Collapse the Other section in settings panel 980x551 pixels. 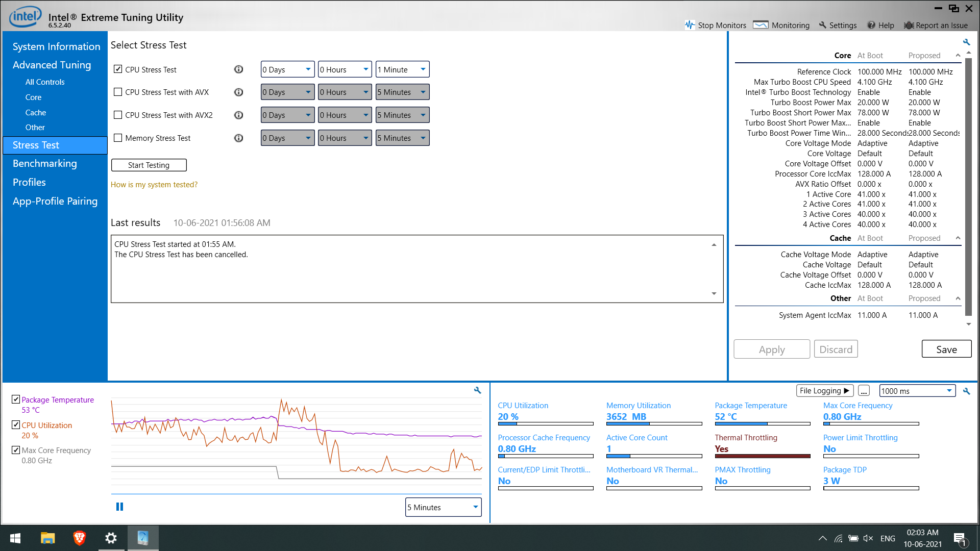coord(958,298)
